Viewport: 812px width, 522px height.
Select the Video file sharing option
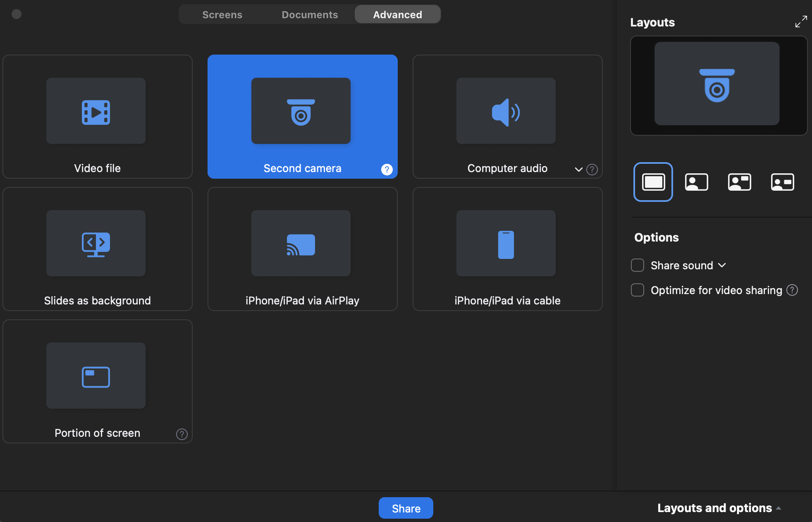click(x=97, y=117)
